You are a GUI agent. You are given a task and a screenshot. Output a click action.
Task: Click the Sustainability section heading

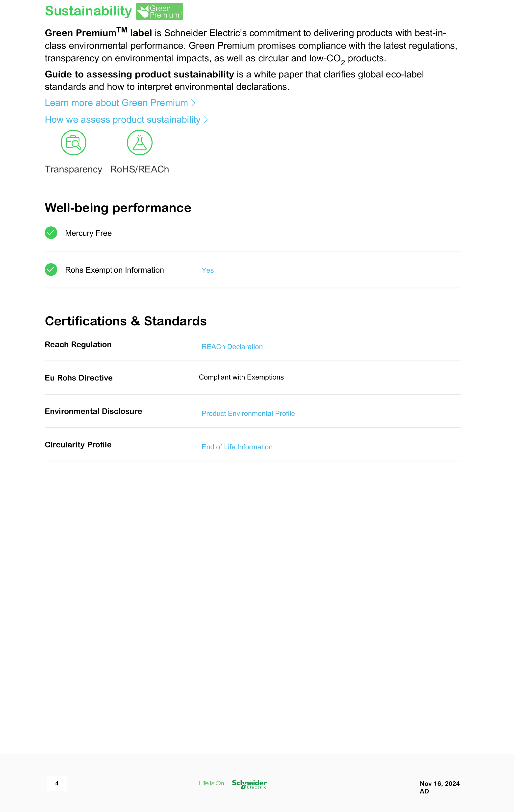[x=88, y=11]
